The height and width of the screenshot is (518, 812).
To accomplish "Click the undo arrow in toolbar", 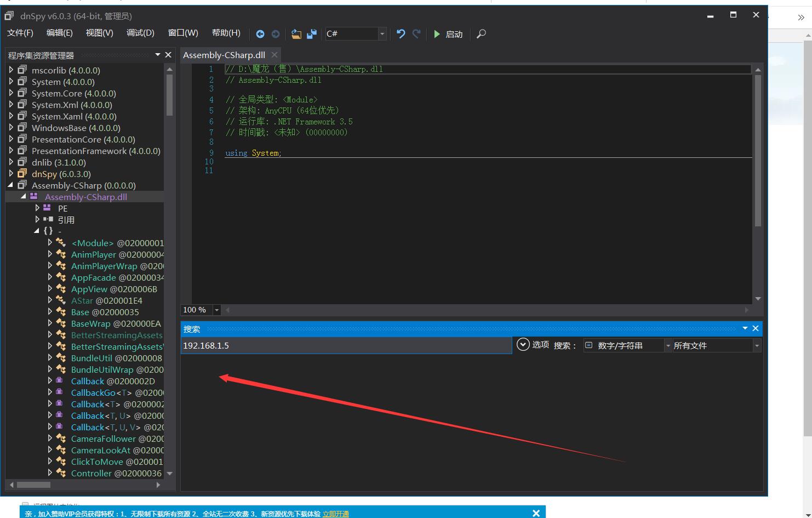I will tap(401, 34).
